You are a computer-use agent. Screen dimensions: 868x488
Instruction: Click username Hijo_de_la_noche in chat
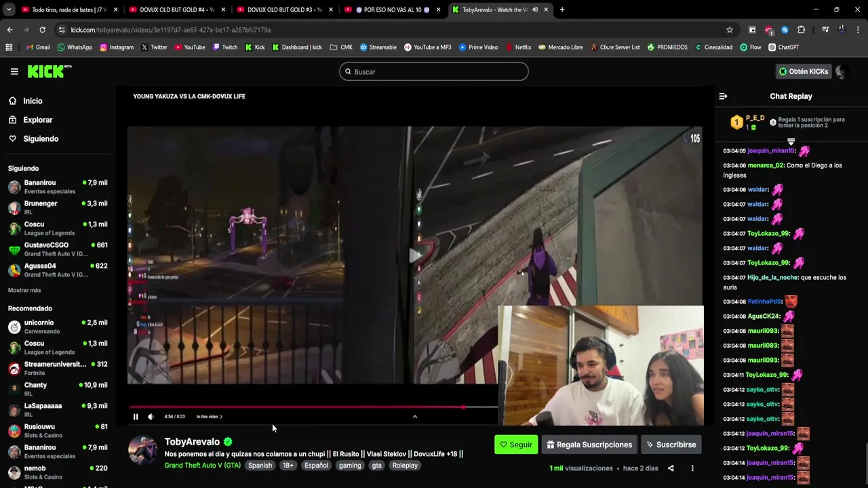pyautogui.click(x=772, y=277)
